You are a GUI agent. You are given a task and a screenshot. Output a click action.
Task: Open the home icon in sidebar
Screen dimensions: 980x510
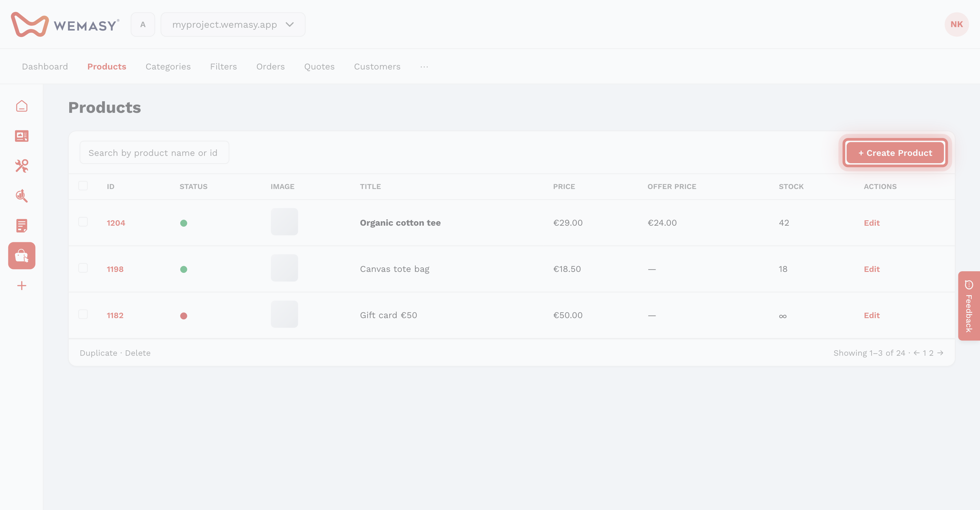tap(22, 106)
